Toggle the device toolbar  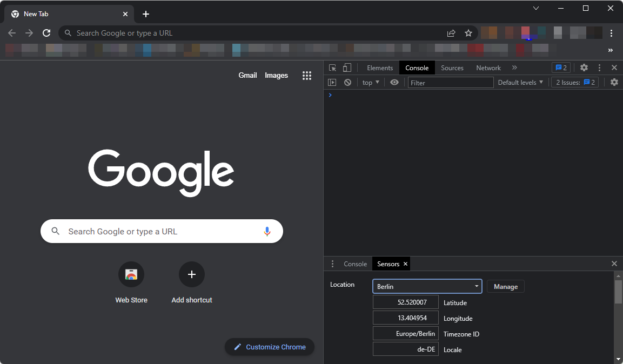[346, 68]
